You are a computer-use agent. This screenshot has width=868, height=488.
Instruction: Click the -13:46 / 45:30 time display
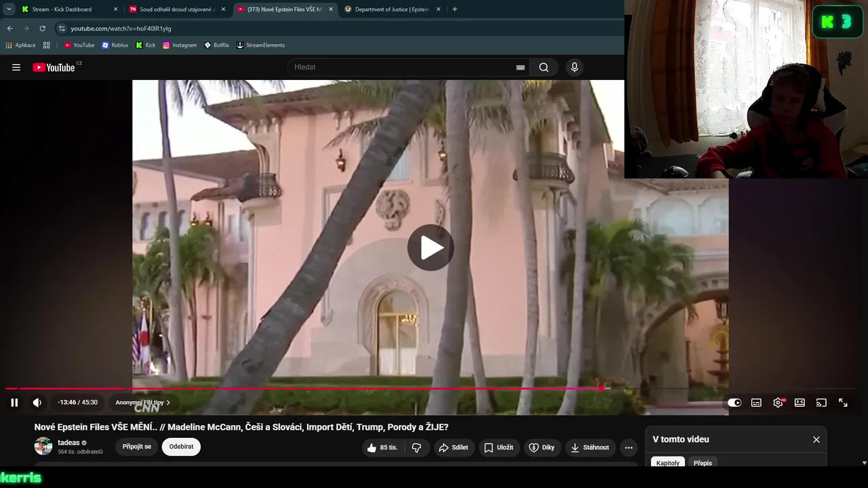click(77, 403)
